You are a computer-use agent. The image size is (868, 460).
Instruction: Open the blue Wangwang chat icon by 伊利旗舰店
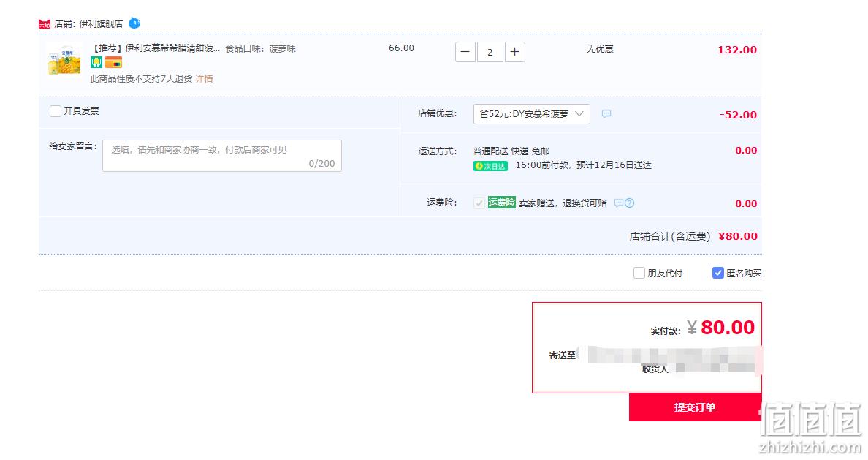pyautogui.click(x=134, y=23)
